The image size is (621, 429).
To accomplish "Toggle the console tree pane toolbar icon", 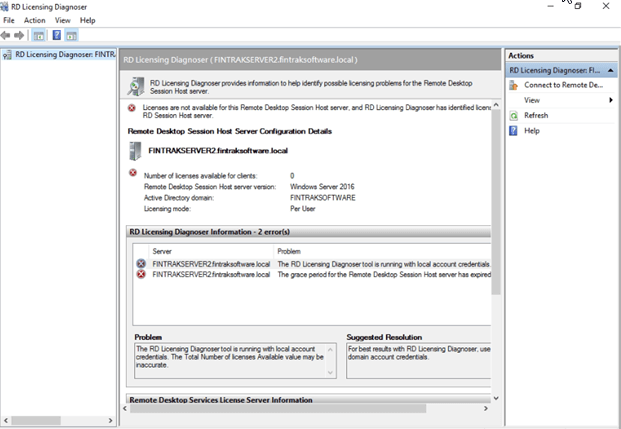I will [38, 35].
